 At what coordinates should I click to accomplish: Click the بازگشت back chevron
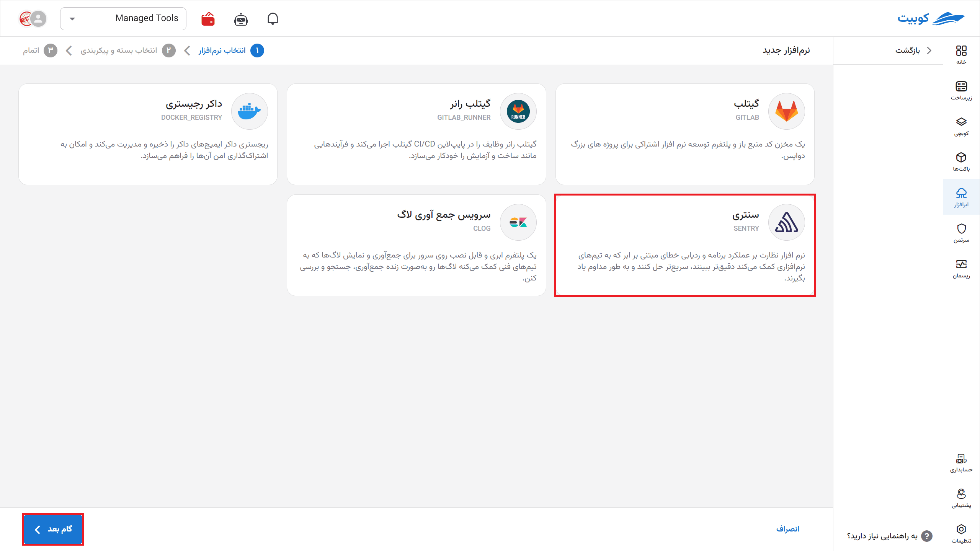[929, 51]
